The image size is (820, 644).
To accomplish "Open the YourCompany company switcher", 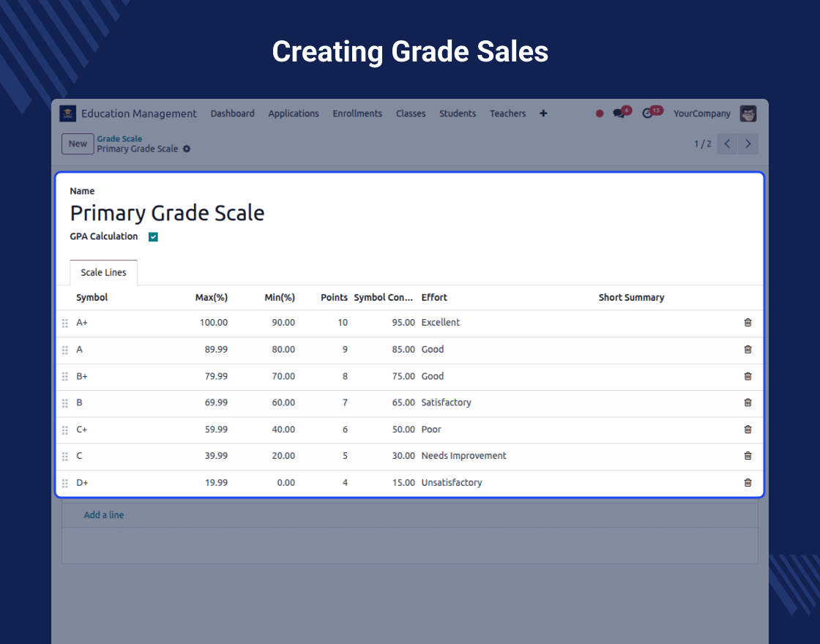I will pyautogui.click(x=702, y=113).
